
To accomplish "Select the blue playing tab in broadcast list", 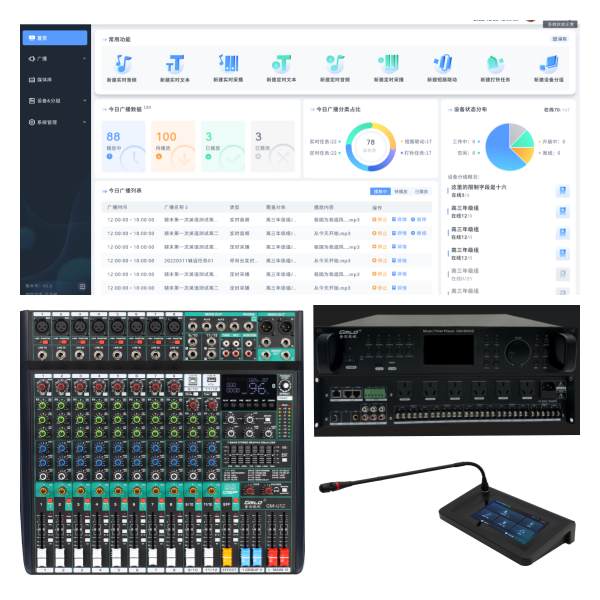I will coord(380,191).
